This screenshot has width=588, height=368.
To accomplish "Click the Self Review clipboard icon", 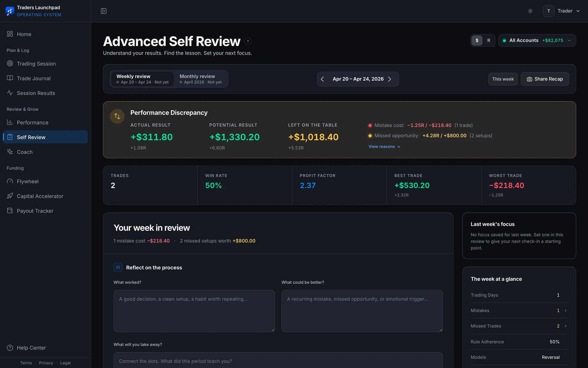I will (10, 137).
